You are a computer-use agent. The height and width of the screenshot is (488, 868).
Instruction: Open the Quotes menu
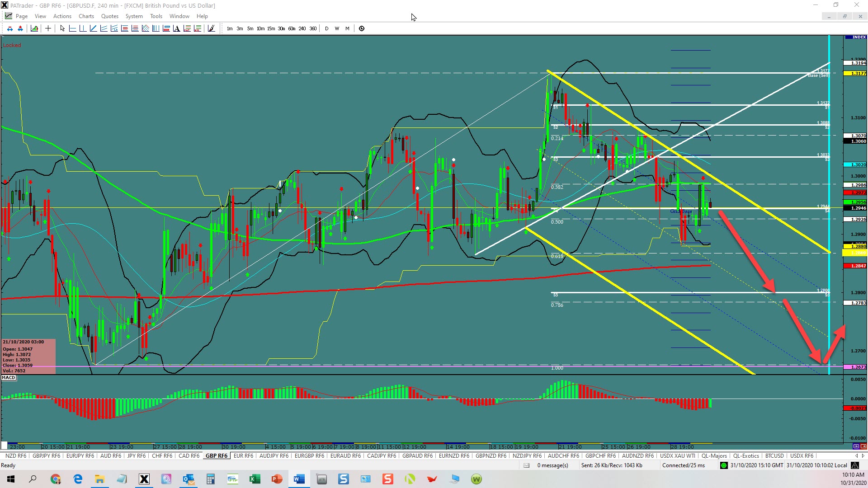[x=109, y=16]
